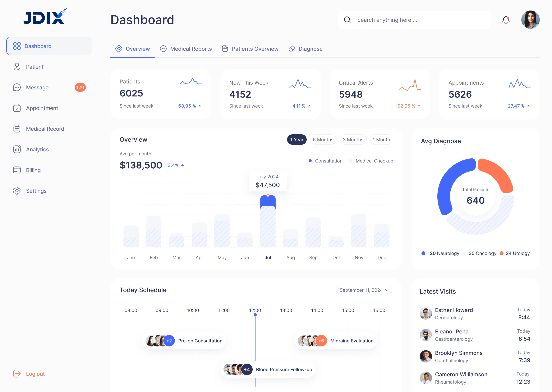Click the Medical Record sidebar icon
The width and height of the screenshot is (552, 392).
click(x=17, y=129)
